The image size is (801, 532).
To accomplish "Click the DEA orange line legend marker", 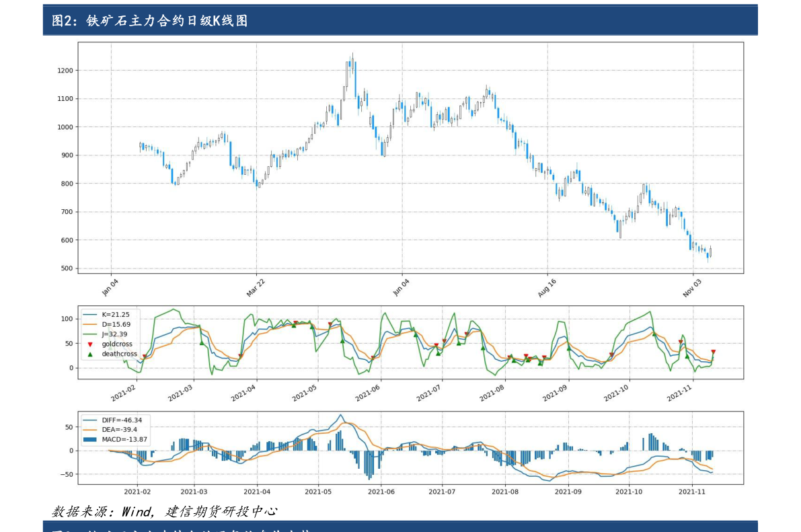I will (90, 430).
